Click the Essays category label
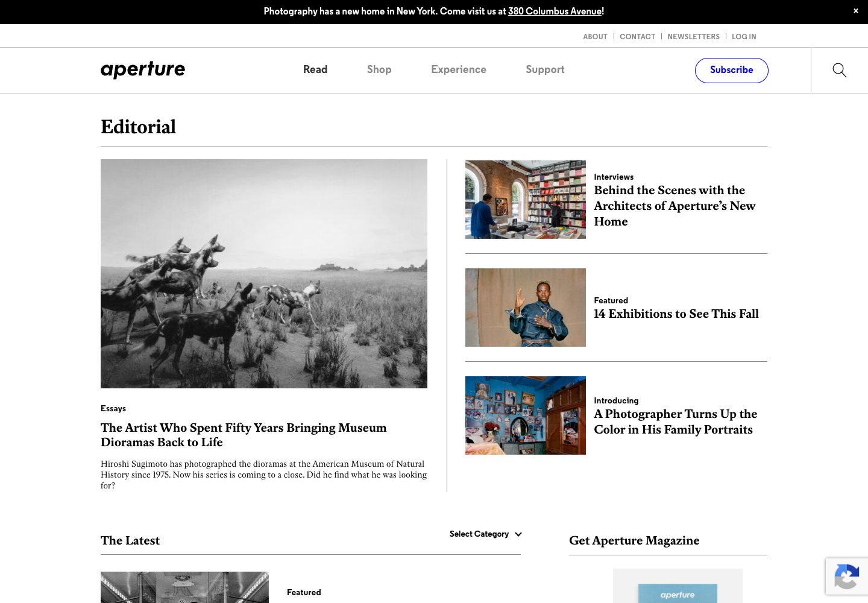Viewport: 868px width, 603px height. point(113,408)
